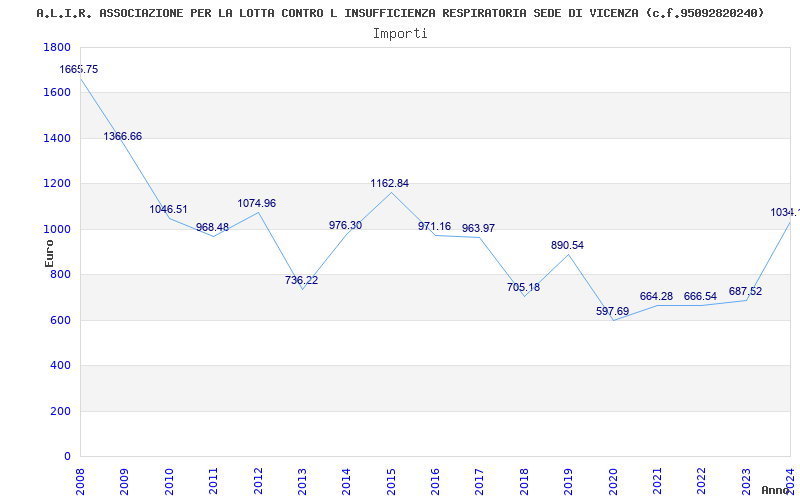The image size is (800, 500).
Task: Click the peak value label 1162.84
Action: [x=390, y=183]
